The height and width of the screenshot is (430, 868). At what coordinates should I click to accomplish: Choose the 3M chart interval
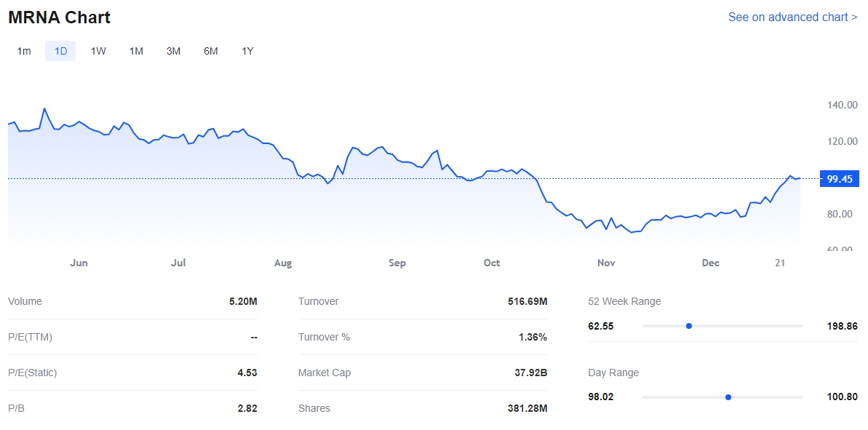[x=173, y=51]
